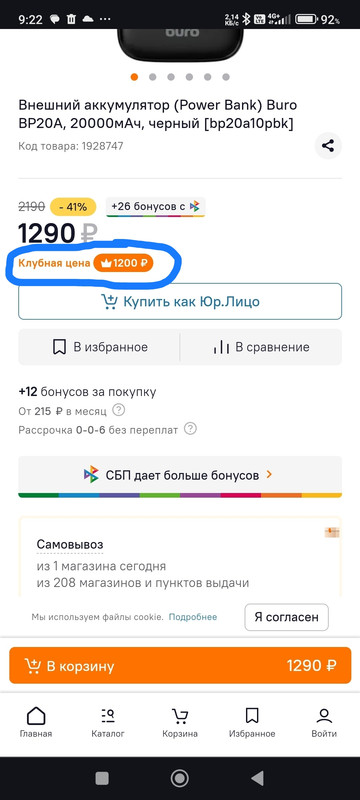Image resolution: width=360 pixels, height=800 pixels.
Task: Click Купить как Юр.Лицо button
Action: (x=180, y=302)
